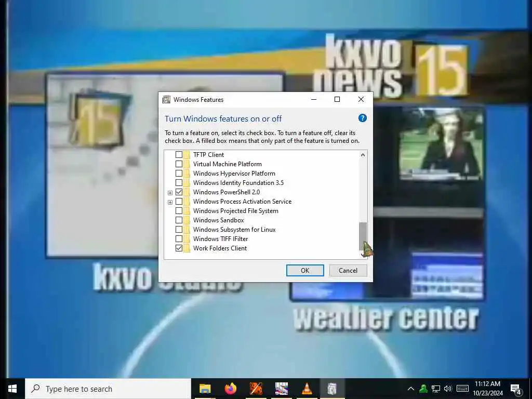Click the Windows Features title bar icon

point(167,99)
